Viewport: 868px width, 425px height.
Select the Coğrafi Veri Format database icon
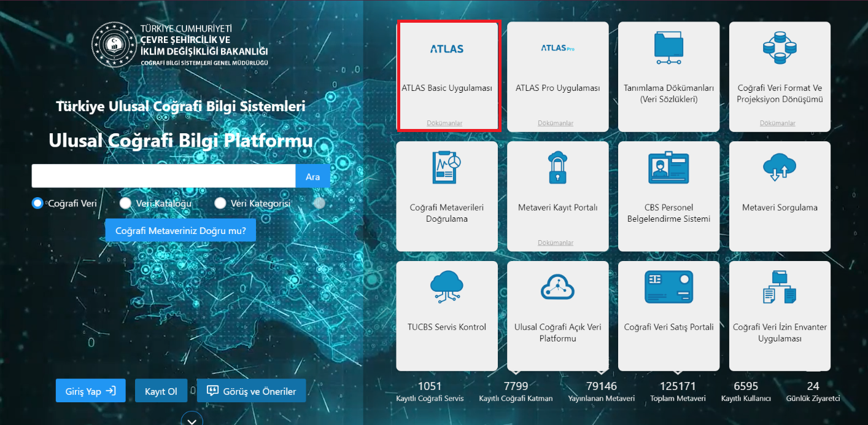tap(780, 48)
